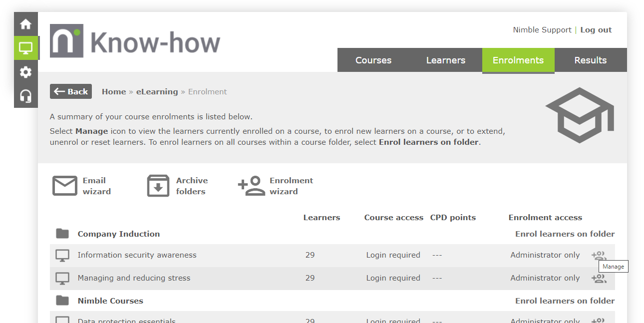This screenshot has height=323, width=644.
Task: Go back using the Back button
Action: 71,91
